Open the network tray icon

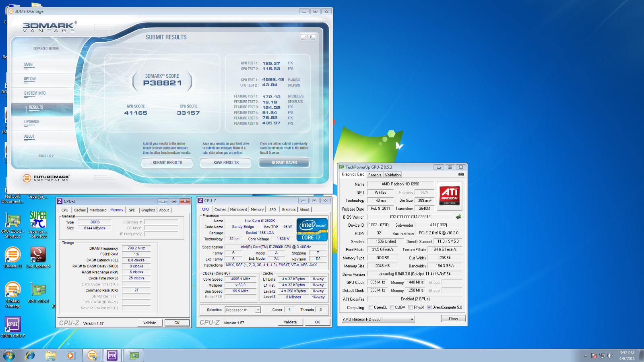(x=602, y=356)
